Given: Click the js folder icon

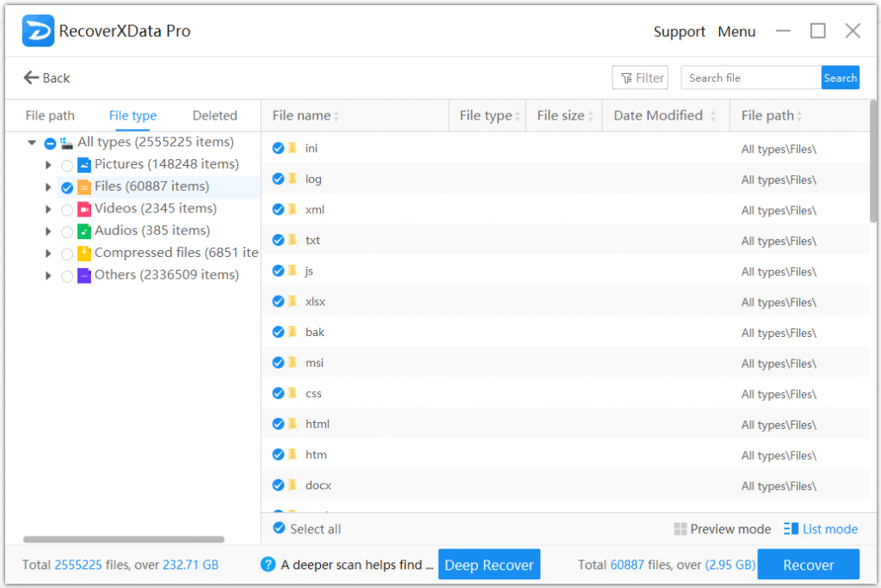Looking at the screenshot, I should click(293, 270).
